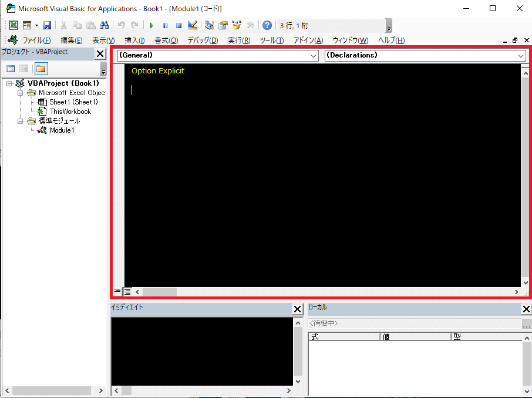Open the ヘルプ(H) menu
Image resolution: width=532 pixels, height=398 pixels.
point(392,41)
